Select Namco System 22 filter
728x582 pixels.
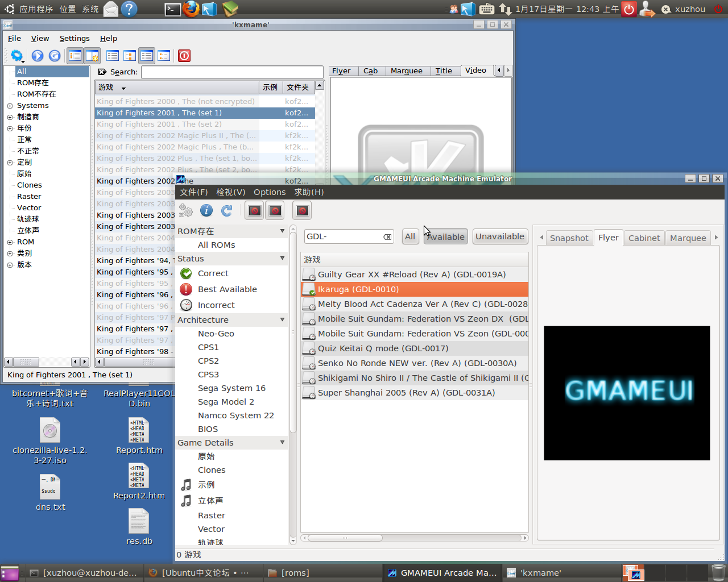coord(235,415)
